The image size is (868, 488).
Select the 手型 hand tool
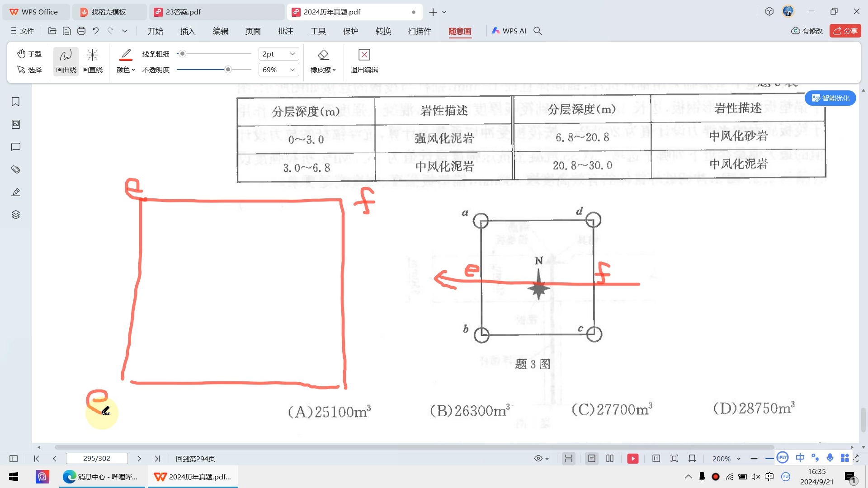pos(29,54)
